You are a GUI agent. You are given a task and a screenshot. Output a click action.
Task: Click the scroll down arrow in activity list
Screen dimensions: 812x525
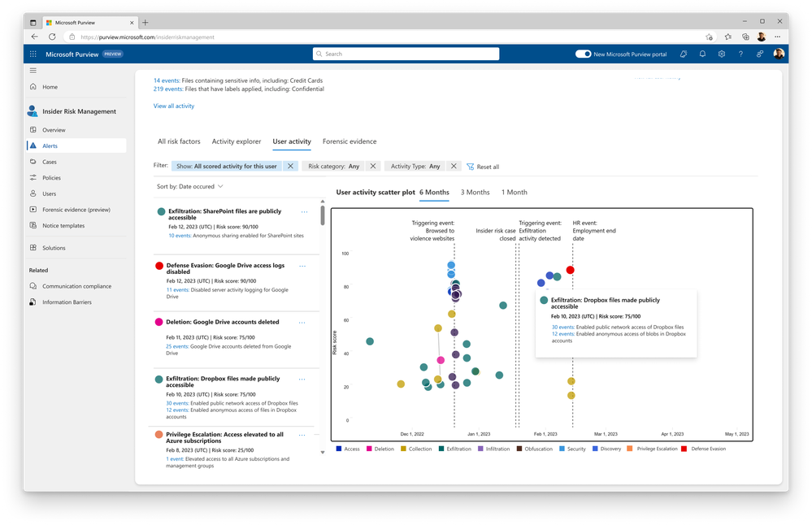(x=322, y=453)
